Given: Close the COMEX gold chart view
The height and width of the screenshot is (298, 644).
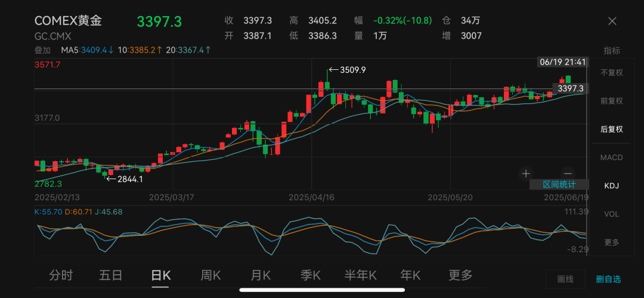Looking at the screenshot, I should pos(612,21).
